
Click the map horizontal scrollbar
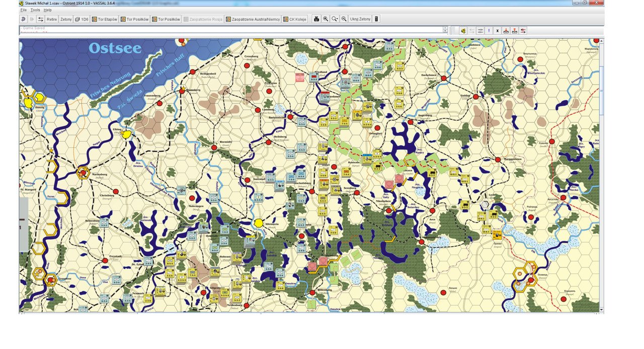point(309,313)
